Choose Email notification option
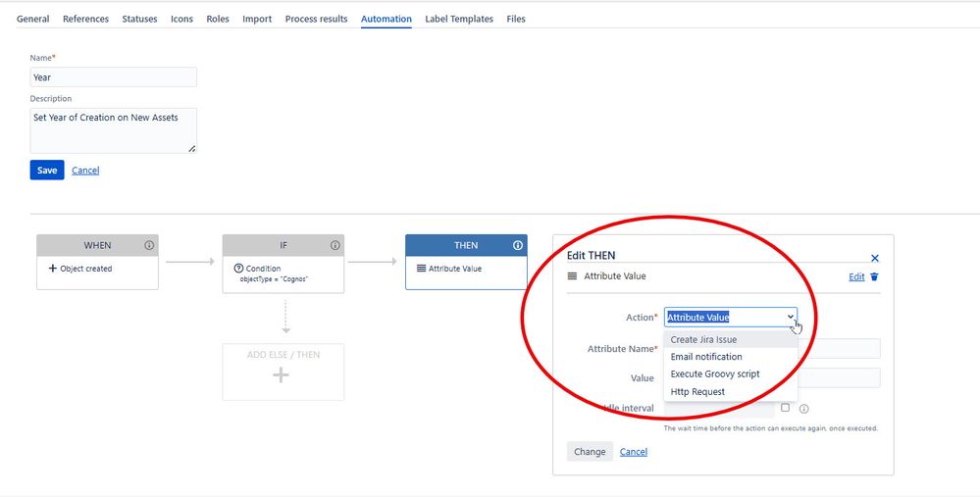Image resolution: width=980 pixels, height=497 pixels. click(731, 357)
